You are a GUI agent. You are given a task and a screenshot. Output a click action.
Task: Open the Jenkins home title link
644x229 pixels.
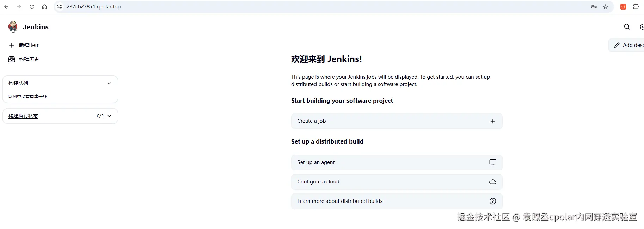click(36, 27)
